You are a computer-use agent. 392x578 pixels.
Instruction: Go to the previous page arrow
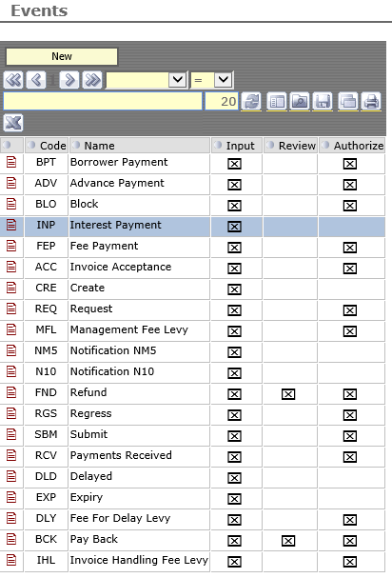pyautogui.click(x=36, y=80)
